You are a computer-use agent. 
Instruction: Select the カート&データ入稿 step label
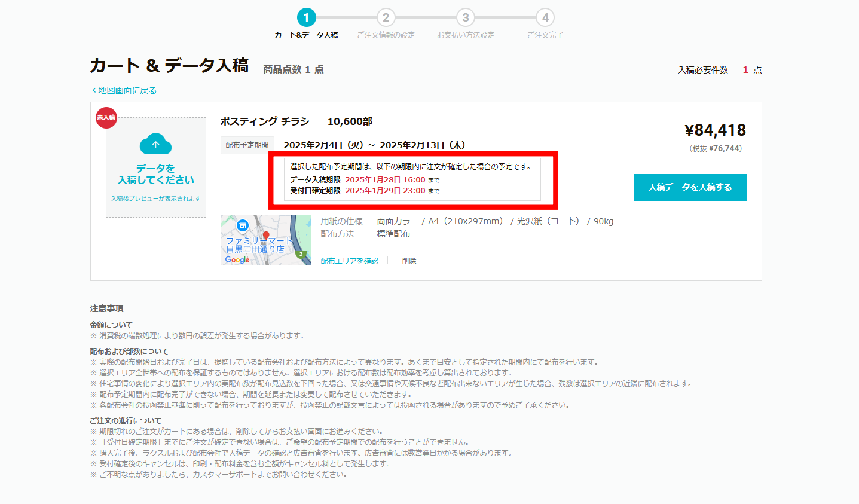(306, 35)
